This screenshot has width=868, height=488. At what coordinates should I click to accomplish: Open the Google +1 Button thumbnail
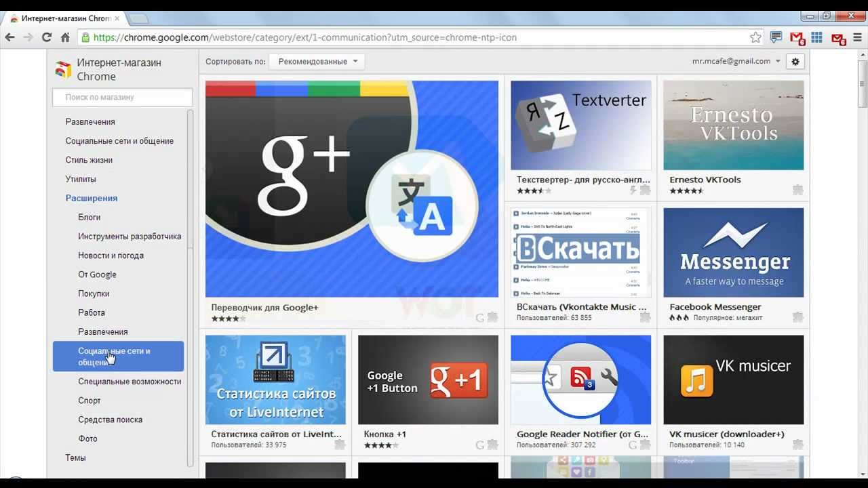[428, 380]
